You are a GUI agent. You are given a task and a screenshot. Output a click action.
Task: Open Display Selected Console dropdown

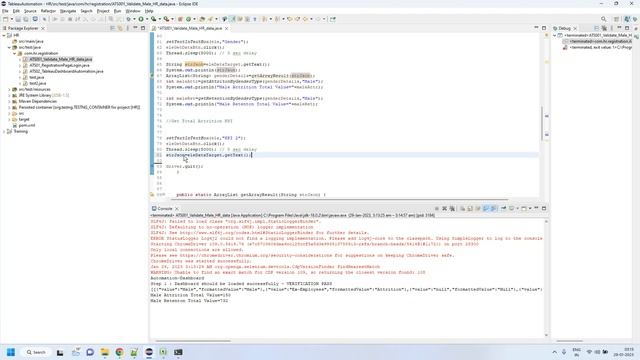point(517,209)
